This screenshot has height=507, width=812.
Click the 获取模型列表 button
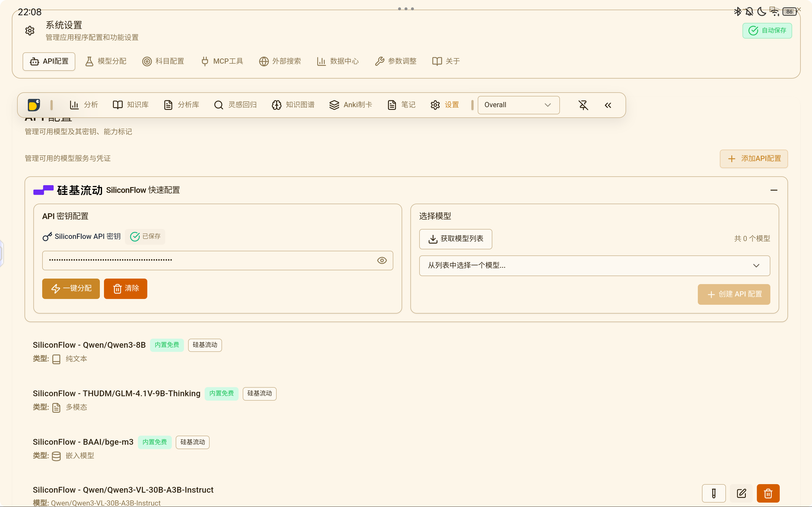(455, 239)
